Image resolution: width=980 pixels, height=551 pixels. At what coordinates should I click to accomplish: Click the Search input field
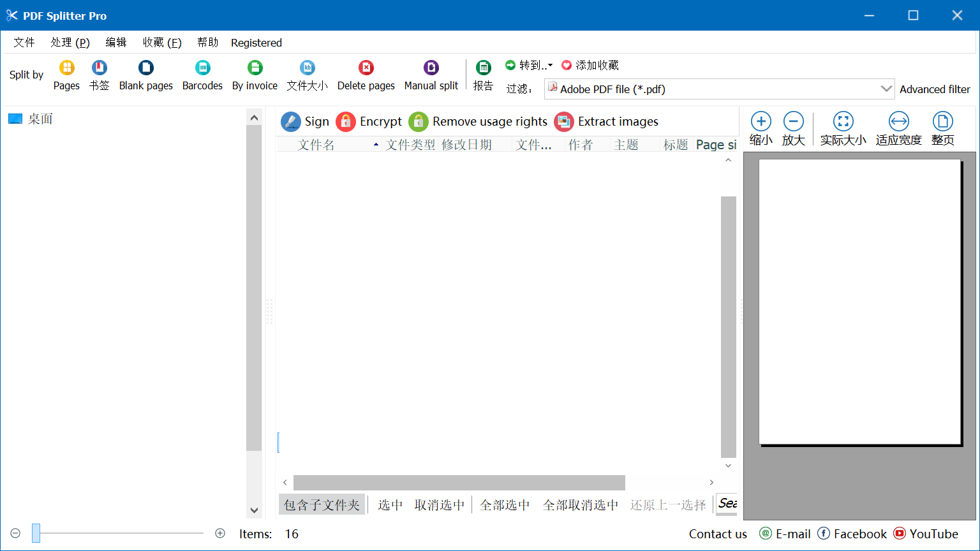click(x=727, y=503)
